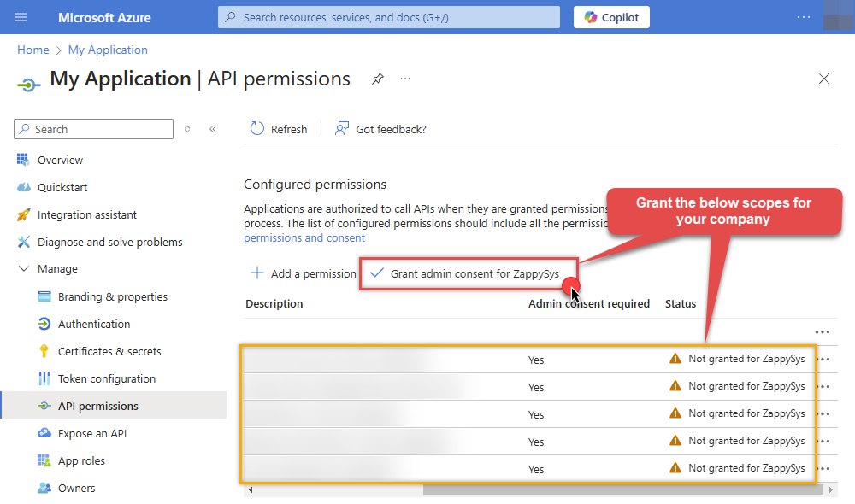Open Branding & properties
This screenshot has width=855, height=504.
pos(113,297)
